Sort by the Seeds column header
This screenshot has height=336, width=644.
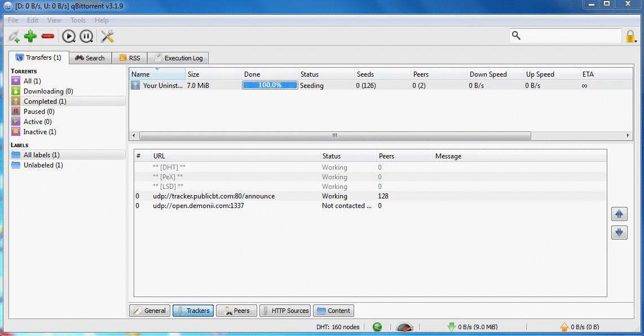click(x=382, y=74)
